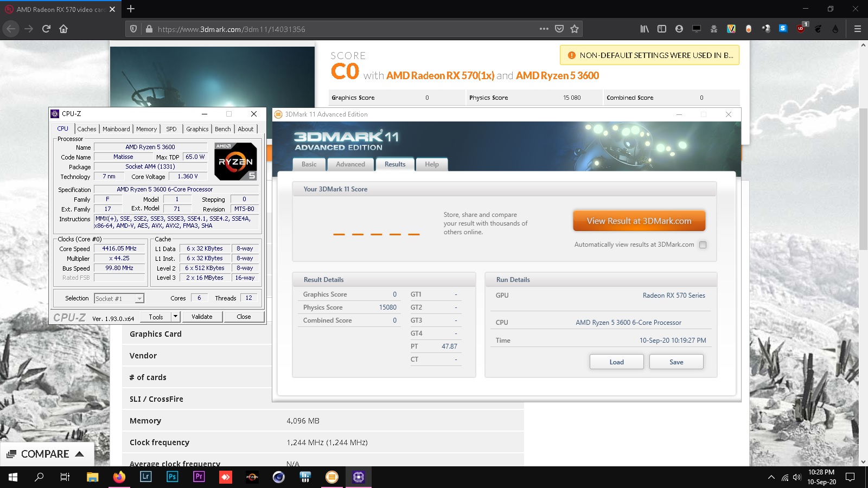The height and width of the screenshot is (488, 868).
Task: Save page to Pocket icon
Action: (559, 29)
